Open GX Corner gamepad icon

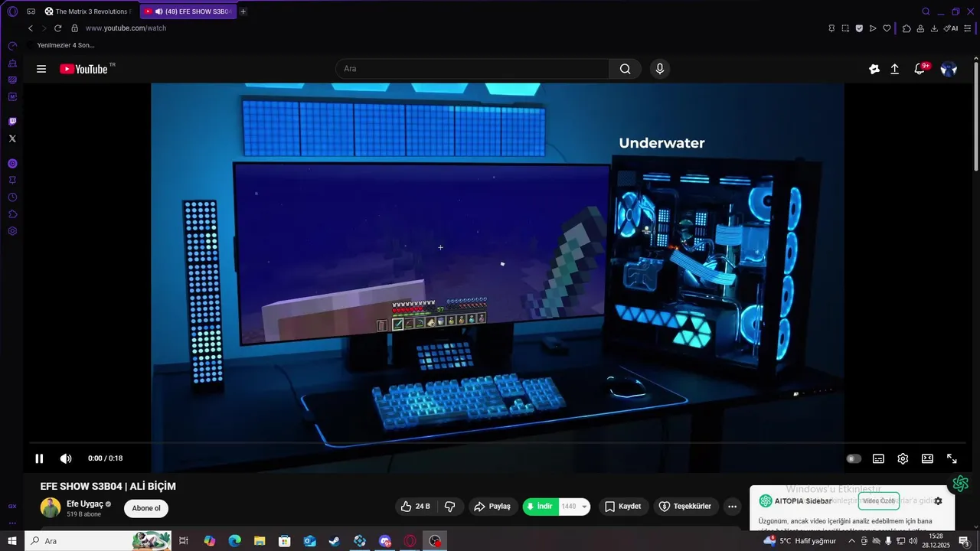31,11
